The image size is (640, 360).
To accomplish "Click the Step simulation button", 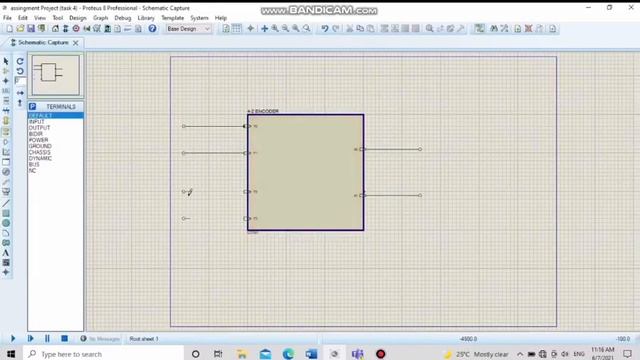I will tap(30, 338).
